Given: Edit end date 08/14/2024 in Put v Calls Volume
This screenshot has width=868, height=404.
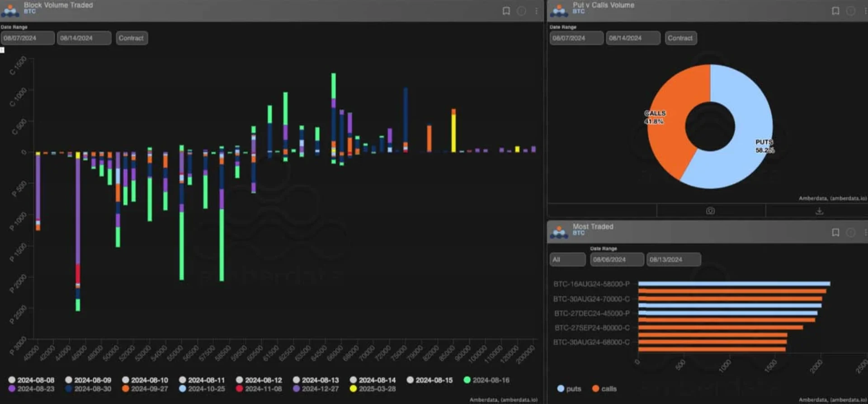Looking at the screenshot, I should (x=633, y=38).
